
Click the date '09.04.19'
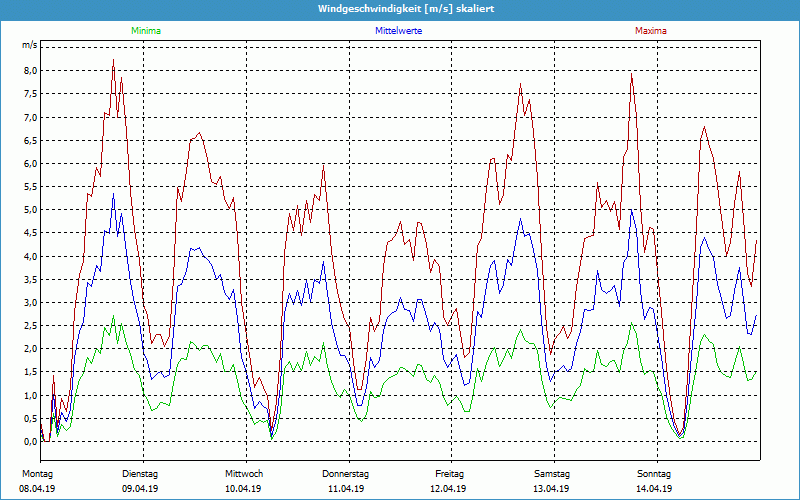pyautogui.click(x=140, y=489)
